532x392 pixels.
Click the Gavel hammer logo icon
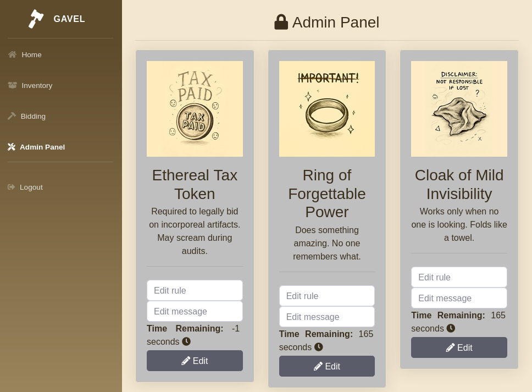pos(36,19)
